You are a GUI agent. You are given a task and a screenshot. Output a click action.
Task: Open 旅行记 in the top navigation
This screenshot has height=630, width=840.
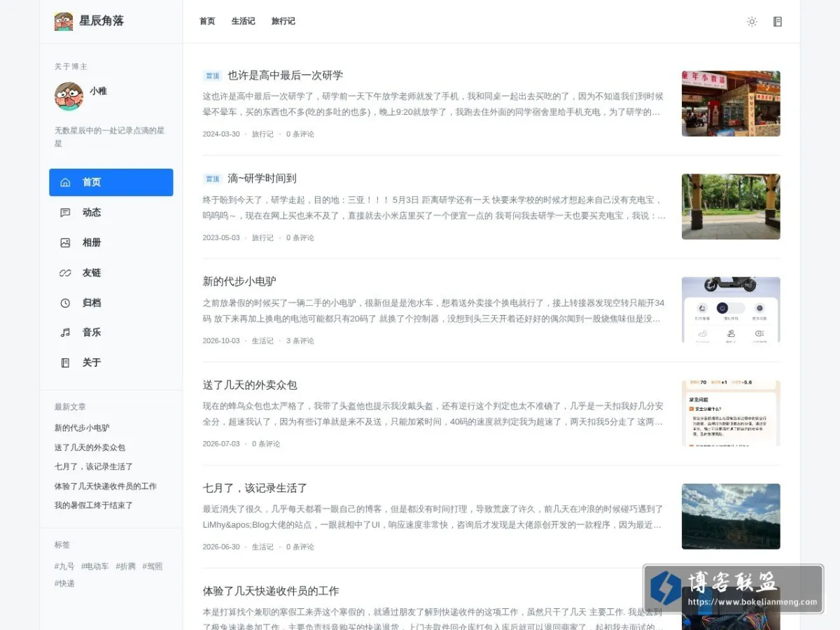(x=283, y=22)
